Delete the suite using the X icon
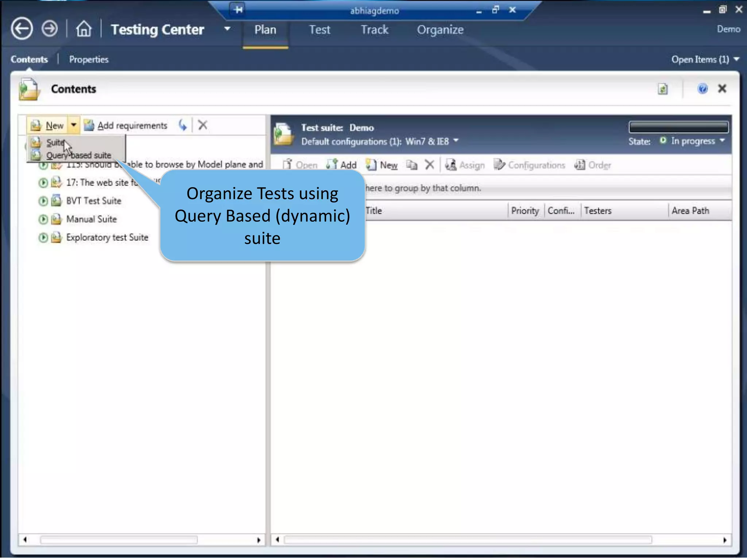This screenshot has height=560, width=747. [203, 125]
